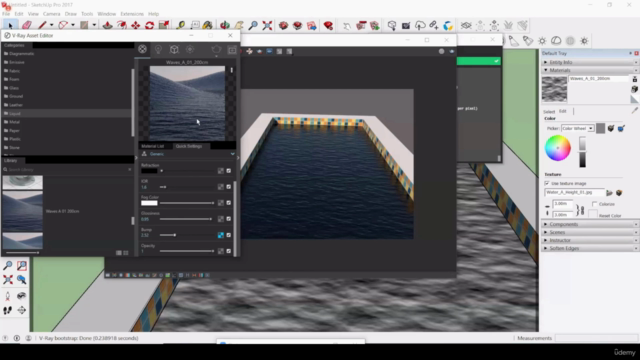The image size is (640, 360).
Task: Toggle the Opacity enable checkbox
Action: click(x=229, y=251)
